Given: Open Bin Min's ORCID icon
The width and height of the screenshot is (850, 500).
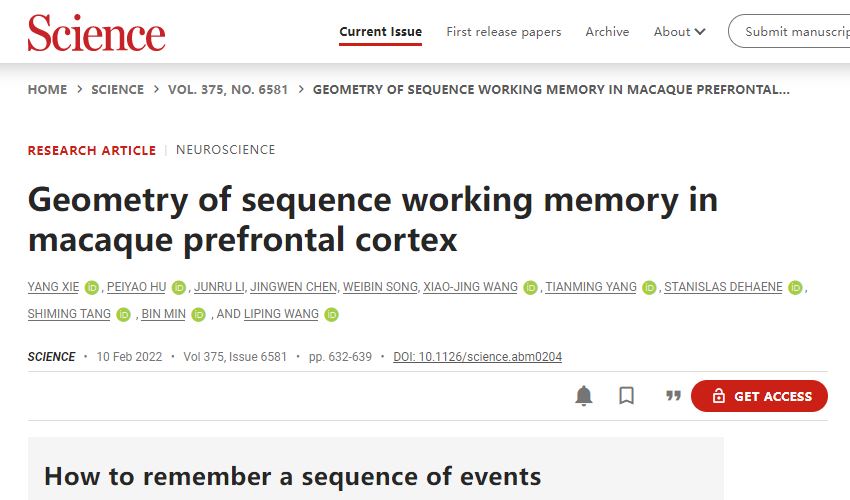Looking at the screenshot, I should coord(198,315).
